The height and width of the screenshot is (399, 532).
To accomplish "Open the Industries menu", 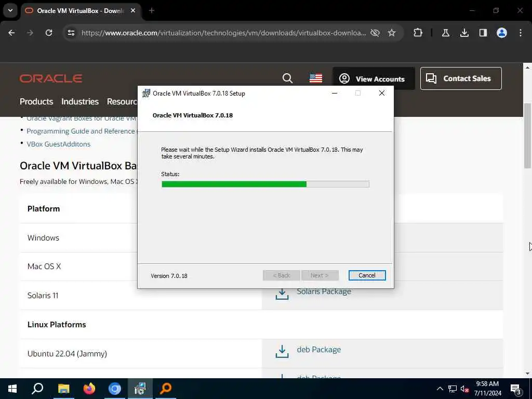I will click(x=79, y=101).
